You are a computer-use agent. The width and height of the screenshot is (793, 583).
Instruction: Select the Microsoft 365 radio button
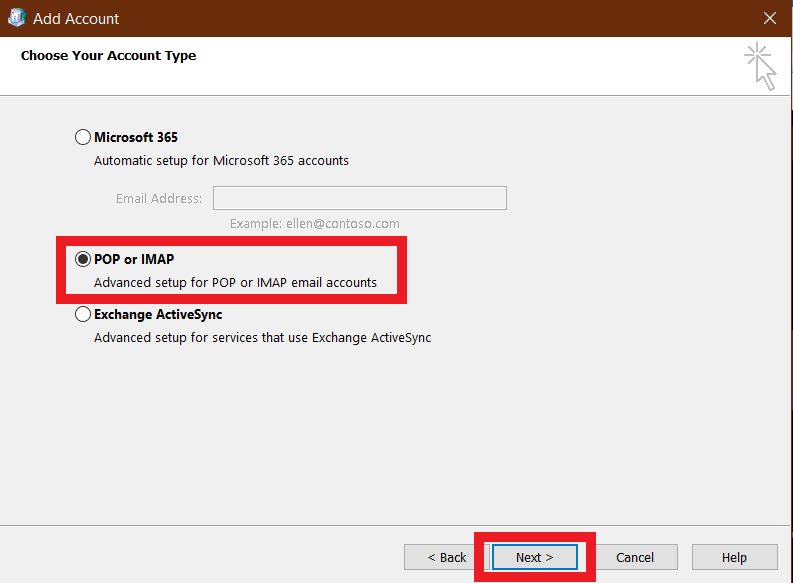[83, 137]
